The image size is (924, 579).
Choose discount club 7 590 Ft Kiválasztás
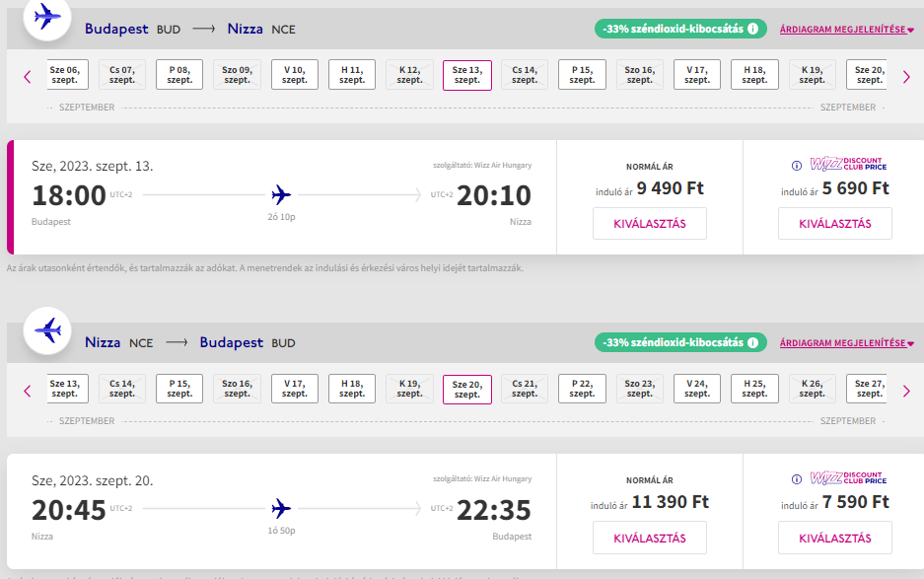tap(834, 538)
